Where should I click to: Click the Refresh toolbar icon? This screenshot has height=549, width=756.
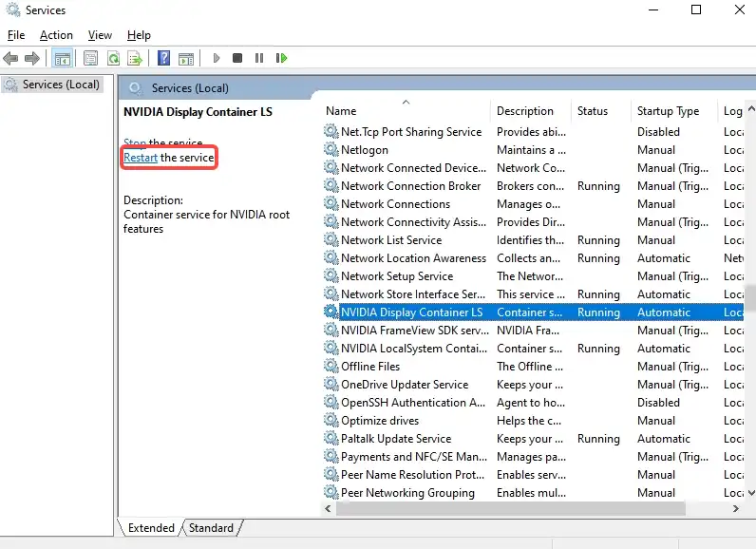coord(113,58)
